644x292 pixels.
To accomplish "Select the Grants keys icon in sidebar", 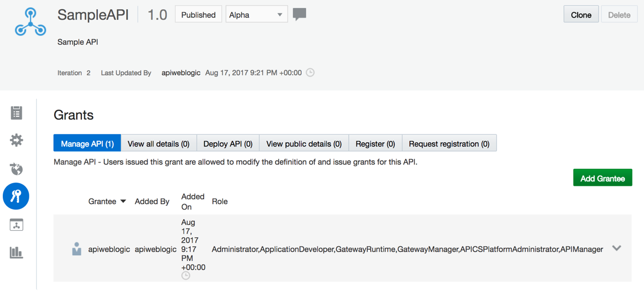I will coord(16,197).
